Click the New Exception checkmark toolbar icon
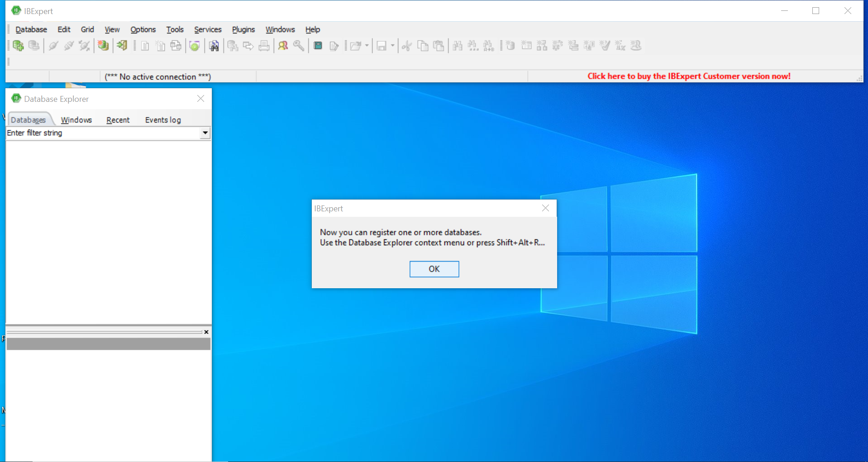Image resolution: width=868 pixels, height=462 pixels. pyautogui.click(x=605, y=46)
